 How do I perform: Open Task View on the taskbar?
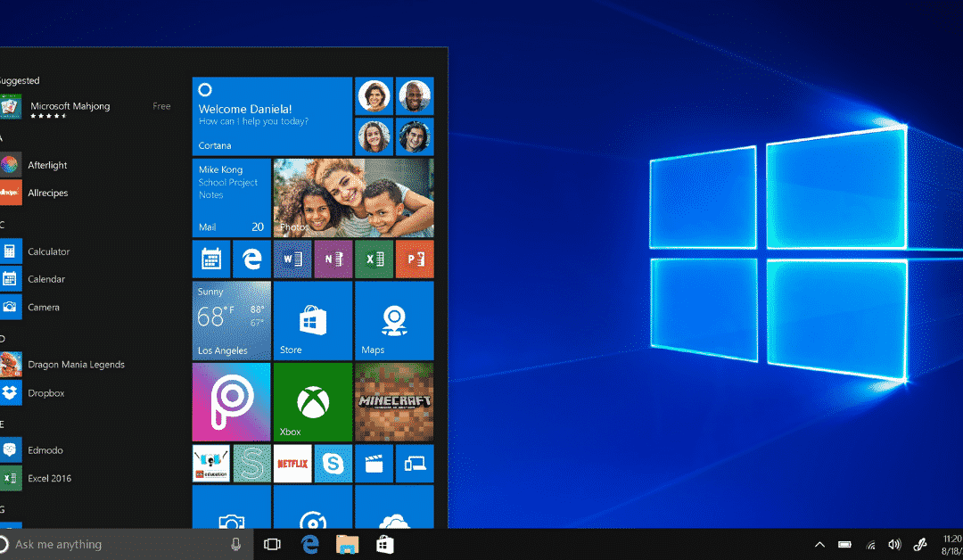click(x=272, y=544)
